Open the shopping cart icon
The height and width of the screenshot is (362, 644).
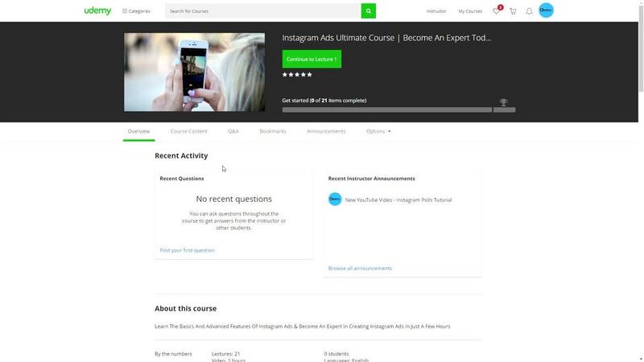(x=513, y=11)
